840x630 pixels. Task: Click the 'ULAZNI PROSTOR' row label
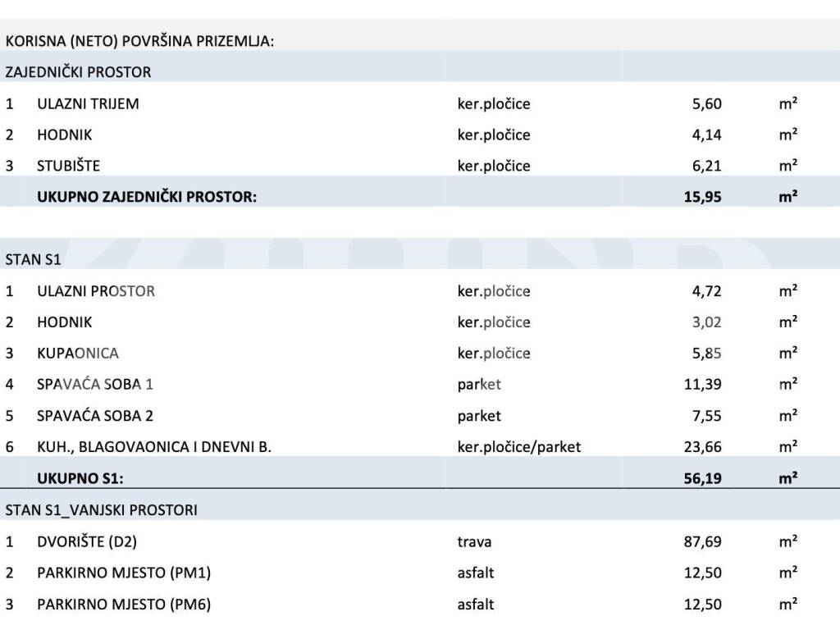click(95, 291)
